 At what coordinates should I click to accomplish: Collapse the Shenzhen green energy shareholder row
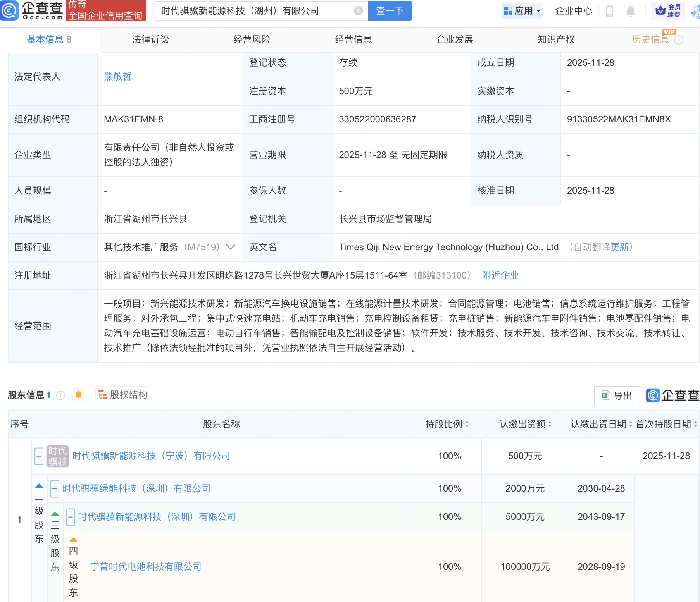[55, 488]
